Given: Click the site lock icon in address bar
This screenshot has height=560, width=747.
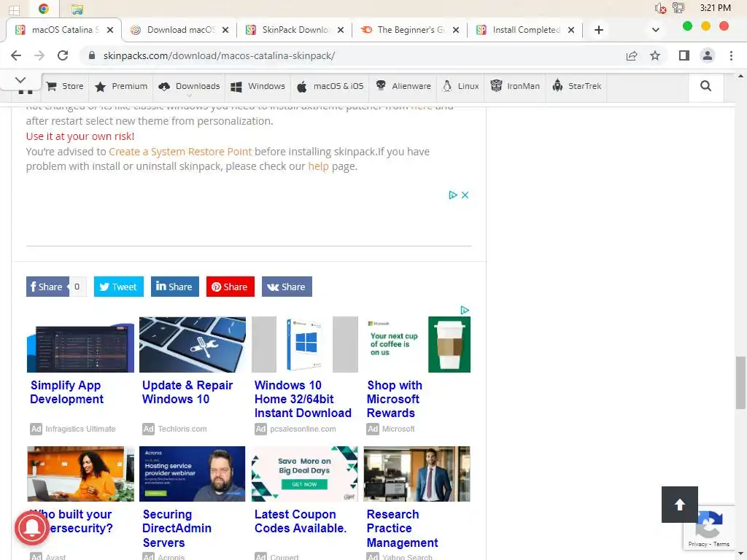Looking at the screenshot, I should [92, 55].
